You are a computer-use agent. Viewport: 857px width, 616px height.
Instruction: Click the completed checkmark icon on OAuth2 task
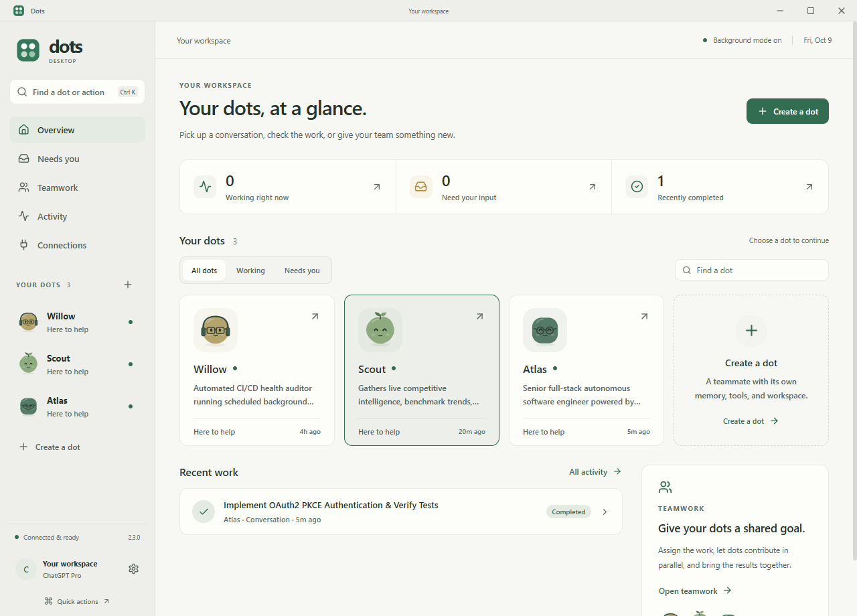coord(204,512)
